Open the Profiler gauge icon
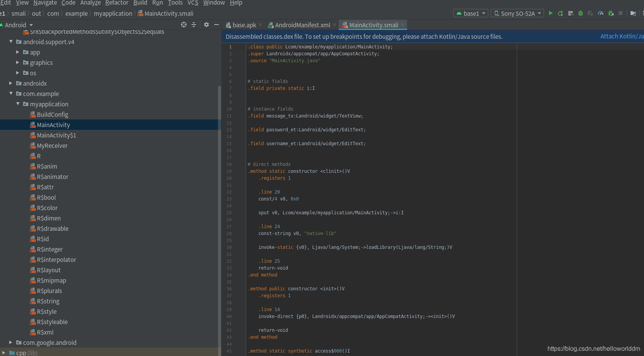 [601, 13]
